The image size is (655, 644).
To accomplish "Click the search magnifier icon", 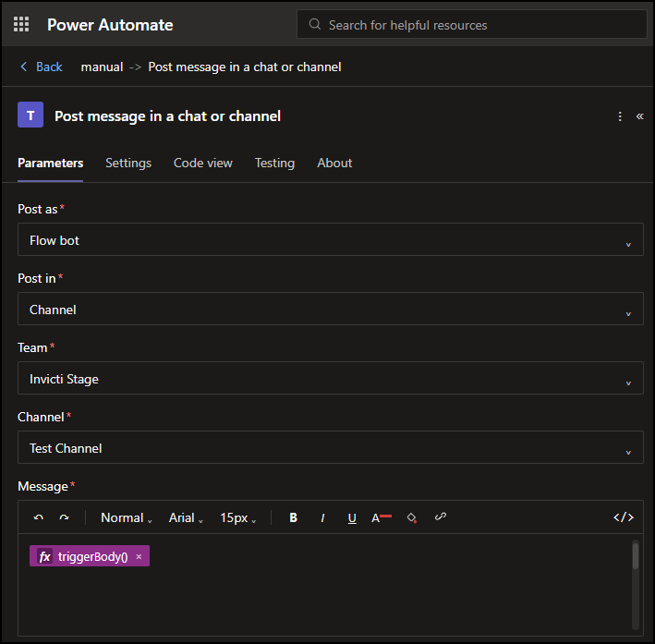I will coord(314,24).
